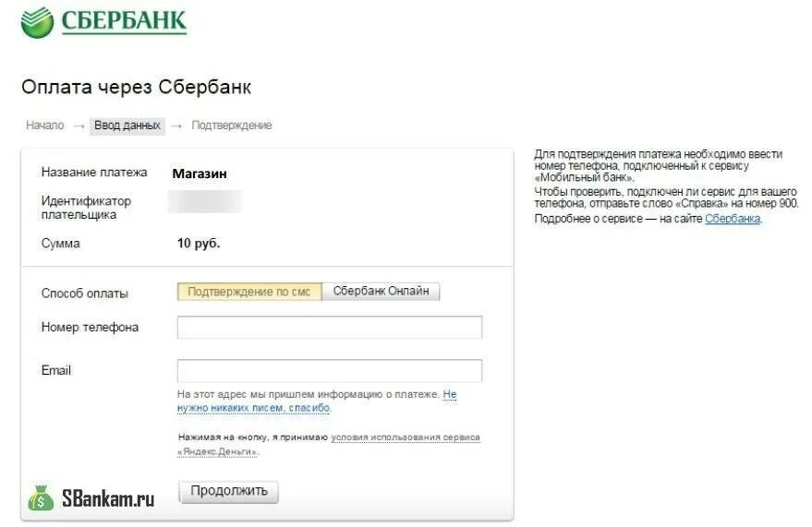Click the Email input field
Screen dimensions: 812x527
(330, 371)
